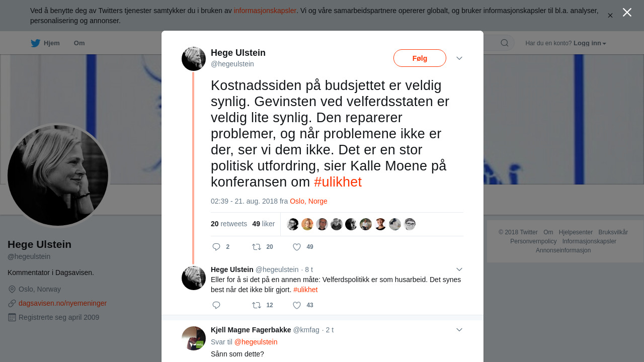
Task: Expand the main tweet options chevron
Action: [x=459, y=58]
